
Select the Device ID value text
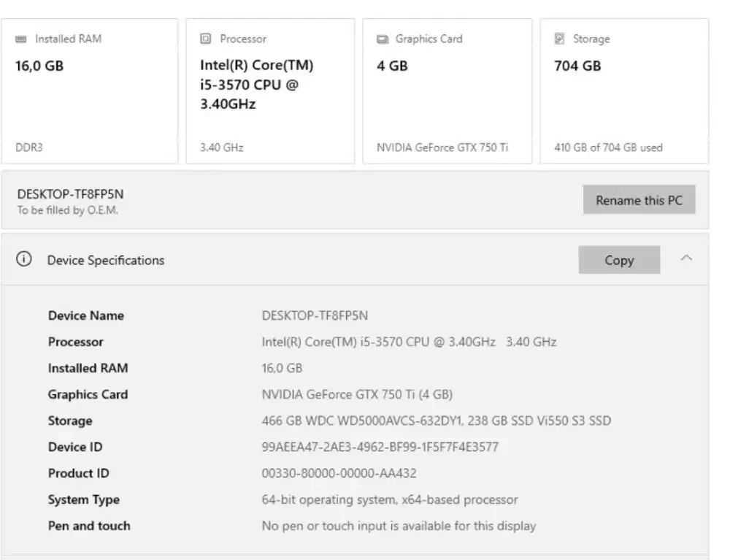coord(378,447)
